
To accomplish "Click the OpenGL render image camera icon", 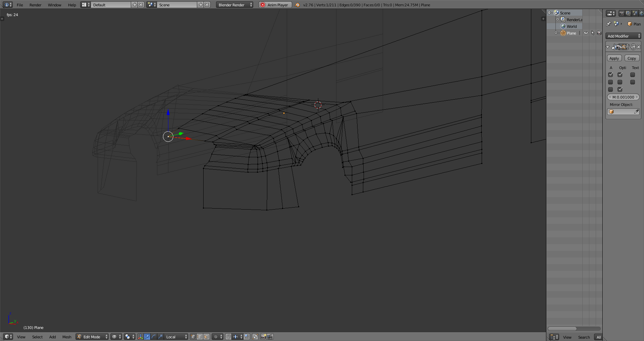I will coord(263,337).
